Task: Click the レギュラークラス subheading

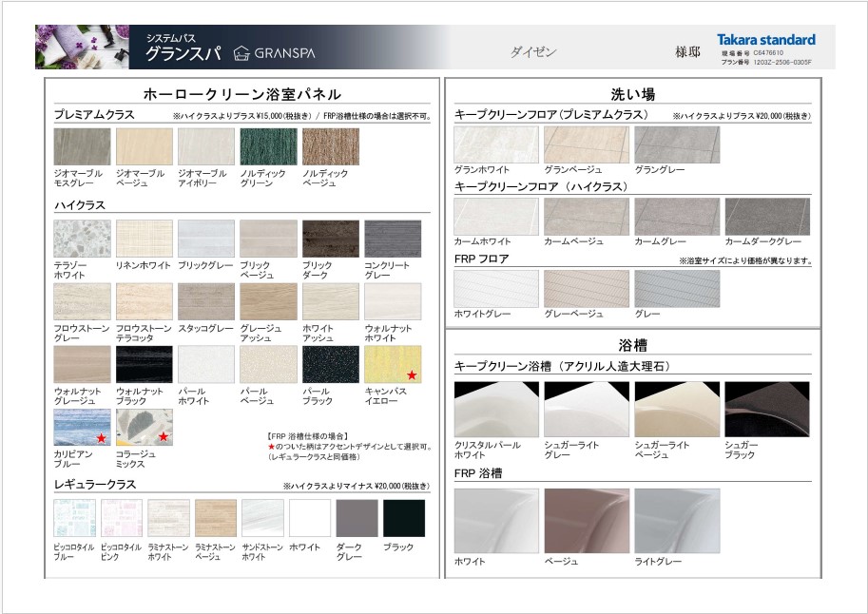Action: [x=95, y=485]
